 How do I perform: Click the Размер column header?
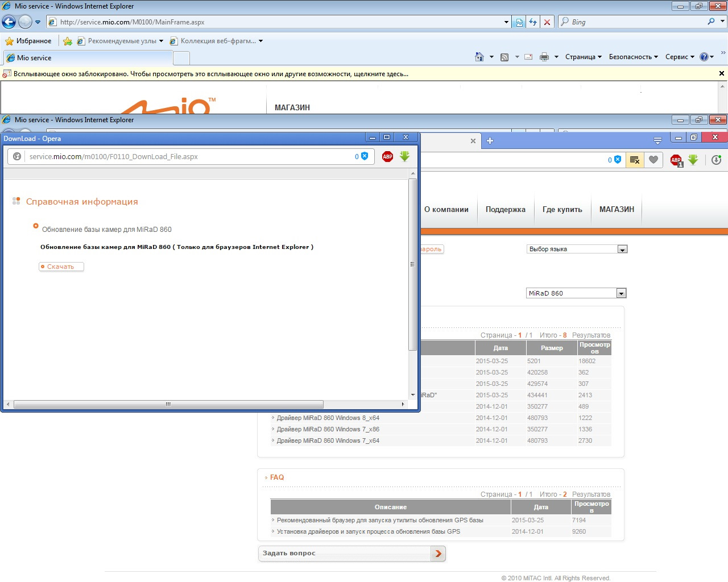552,348
